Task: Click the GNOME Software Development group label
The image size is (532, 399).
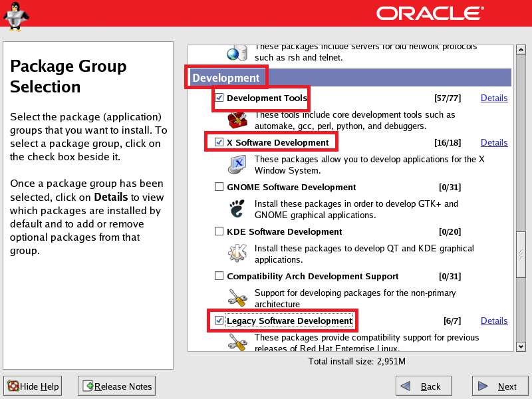Action: click(x=291, y=187)
